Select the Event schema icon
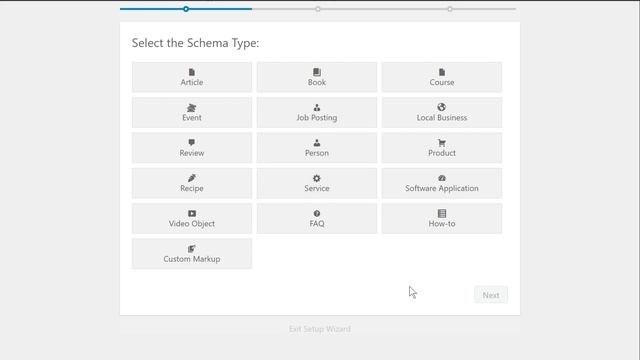This screenshot has height=360, width=640. [191, 108]
